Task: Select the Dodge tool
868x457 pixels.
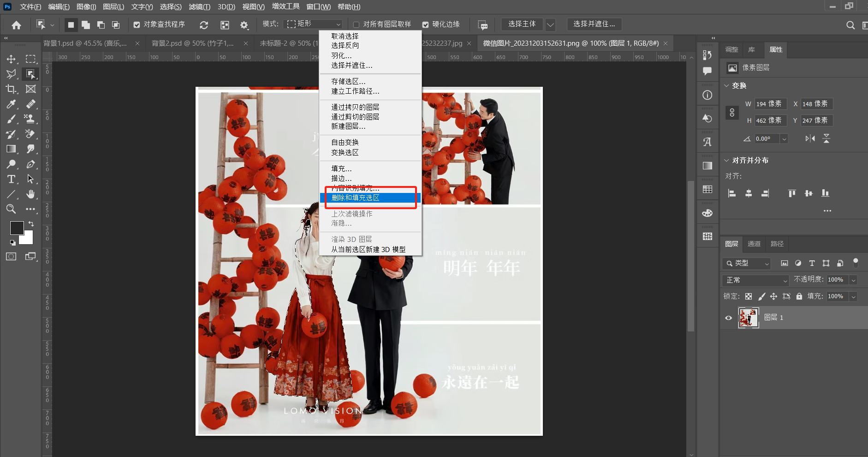Action: (11, 164)
